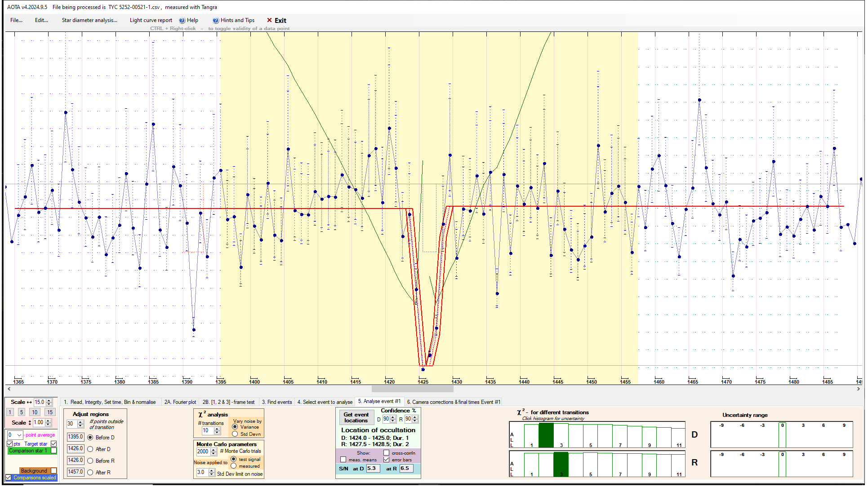
Task: Click filled bar 2 in D histogram
Action: 546,435
